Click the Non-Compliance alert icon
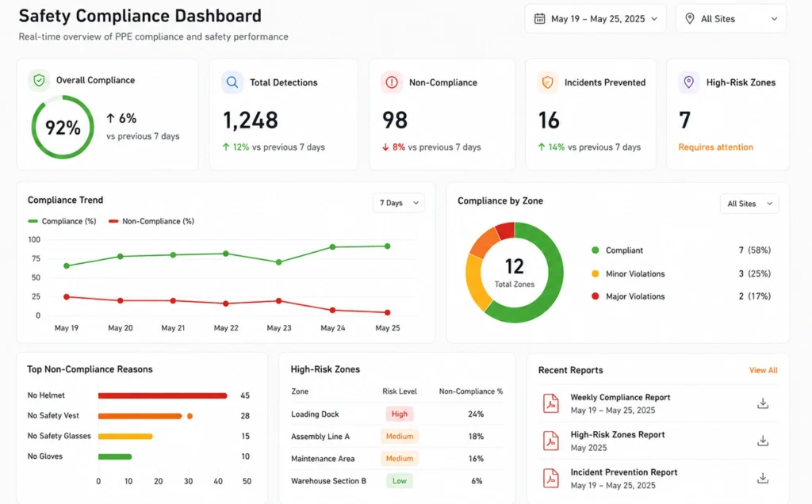The height and width of the screenshot is (504, 812). coord(392,82)
